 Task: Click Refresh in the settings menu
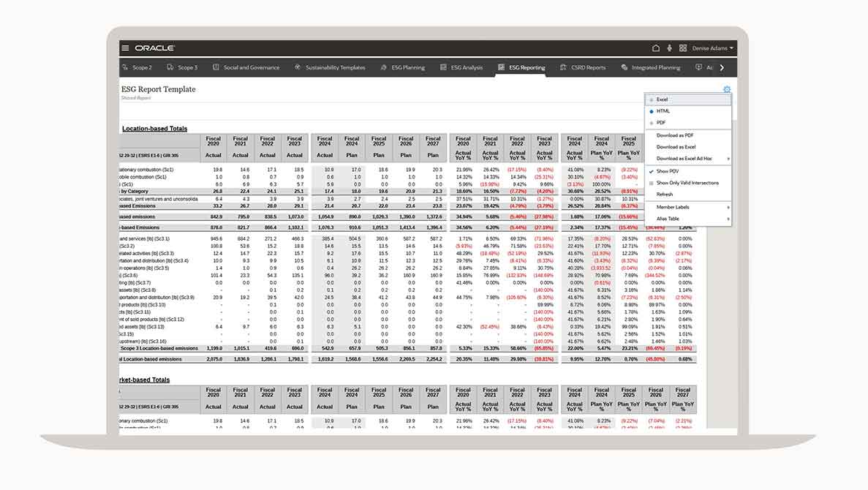(665, 195)
